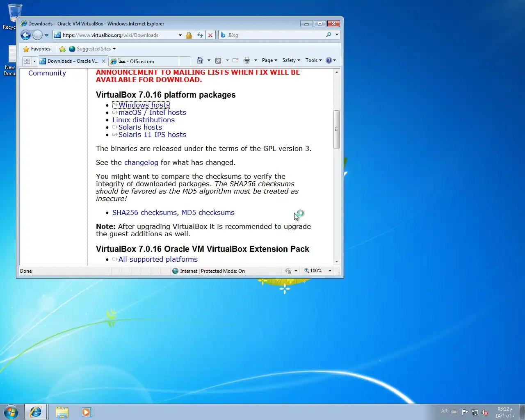Open the Tools menu
Image resolution: width=525 pixels, height=420 pixels.
(x=314, y=60)
